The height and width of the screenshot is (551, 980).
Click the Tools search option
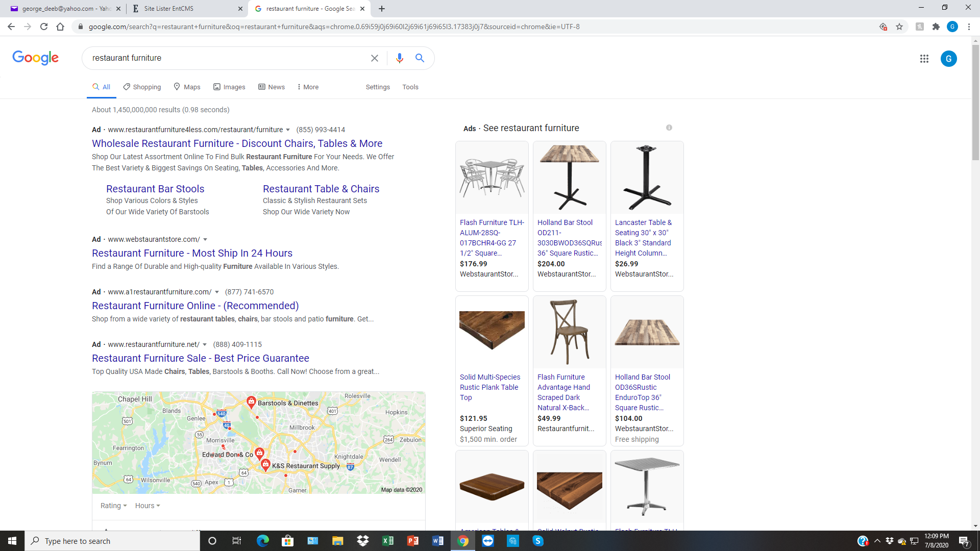(410, 87)
